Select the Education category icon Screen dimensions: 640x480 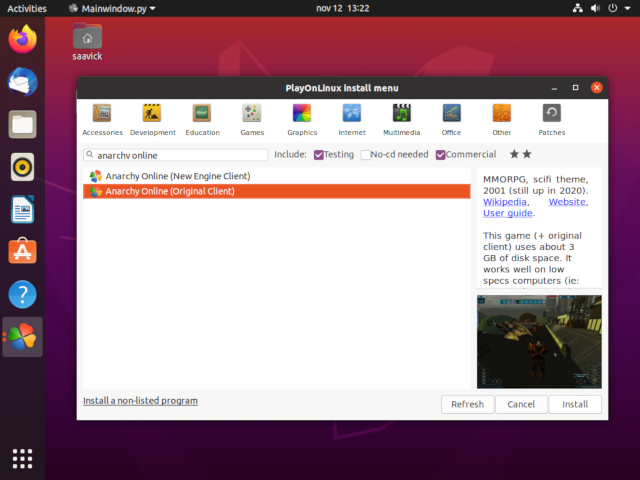point(202,113)
